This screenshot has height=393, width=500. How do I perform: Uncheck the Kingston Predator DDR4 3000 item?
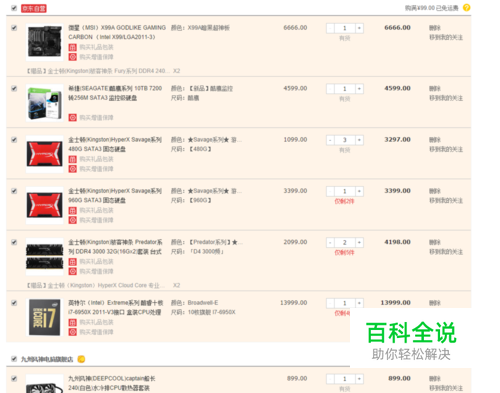(x=14, y=243)
